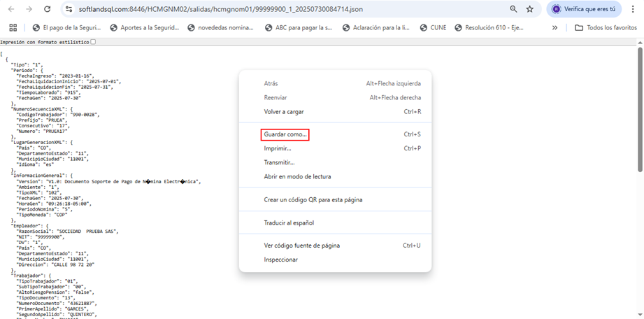Expand hidden bookmarks overflow chevron
Screen dimensions: 644x319
point(554,28)
